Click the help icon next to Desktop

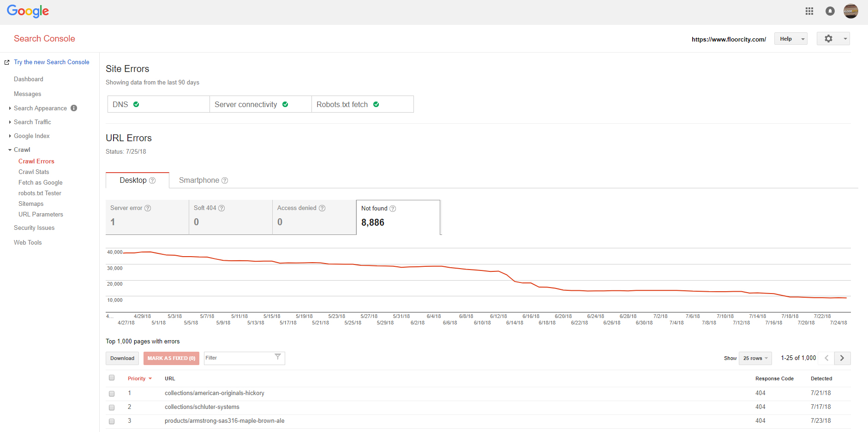point(152,180)
